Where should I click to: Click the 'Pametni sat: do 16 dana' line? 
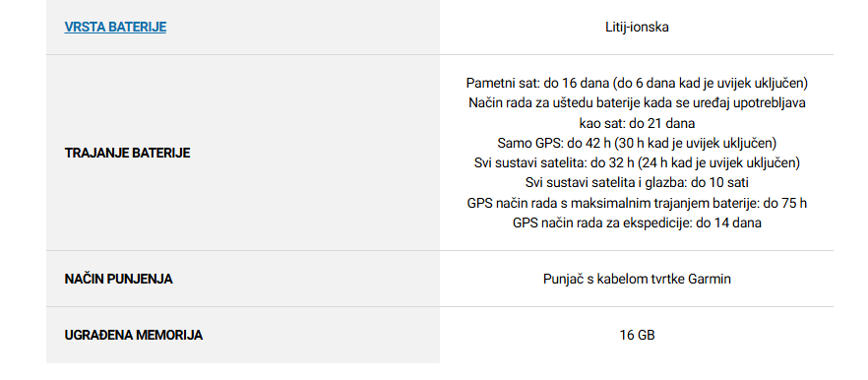pos(637,83)
